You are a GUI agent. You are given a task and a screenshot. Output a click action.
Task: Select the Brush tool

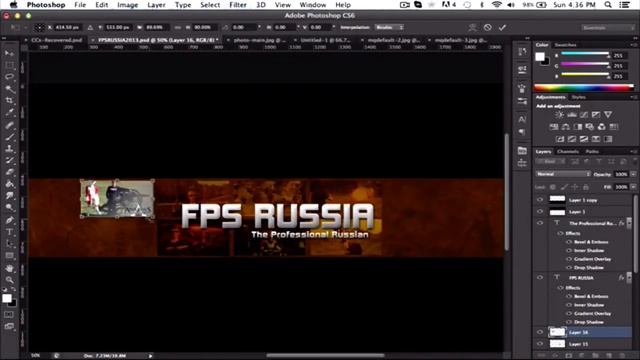click(x=9, y=137)
